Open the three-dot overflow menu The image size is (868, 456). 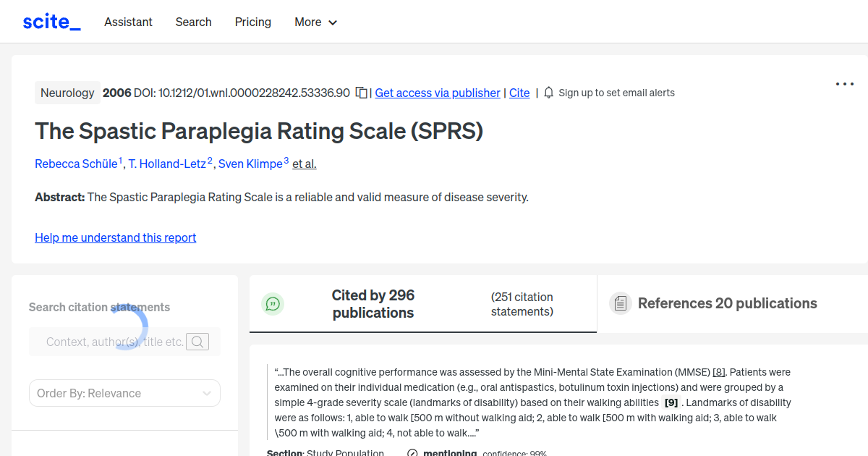tap(844, 84)
